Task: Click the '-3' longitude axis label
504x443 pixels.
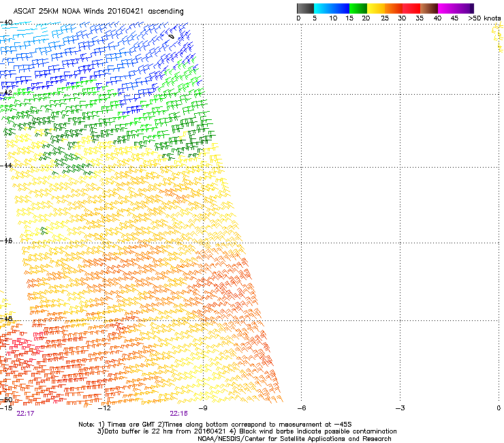Action: (x=400, y=408)
